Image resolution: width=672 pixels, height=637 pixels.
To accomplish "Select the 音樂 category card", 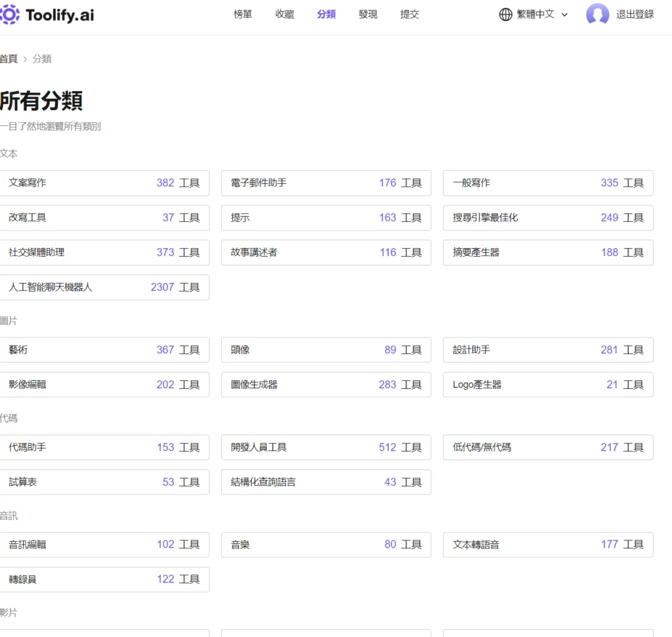I will point(326,545).
